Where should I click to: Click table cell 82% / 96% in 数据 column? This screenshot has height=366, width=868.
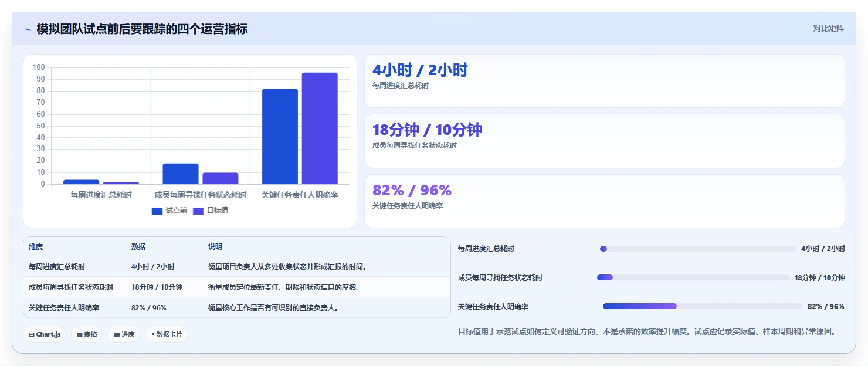pyautogui.click(x=149, y=308)
